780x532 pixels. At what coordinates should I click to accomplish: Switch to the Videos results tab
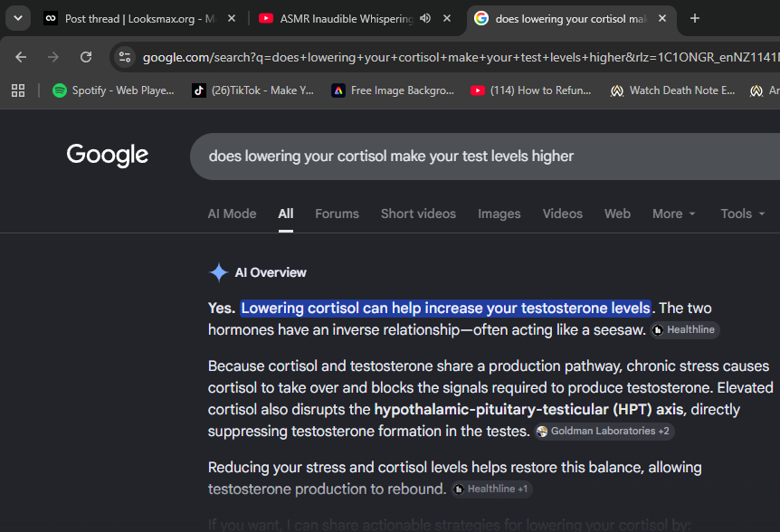pyautogui.click(x=562, y=214)
